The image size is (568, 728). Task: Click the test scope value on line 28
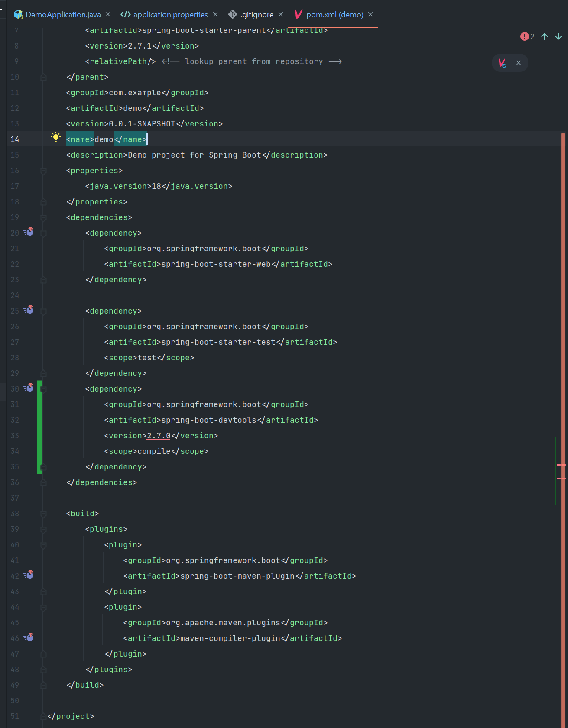(147, 358)
